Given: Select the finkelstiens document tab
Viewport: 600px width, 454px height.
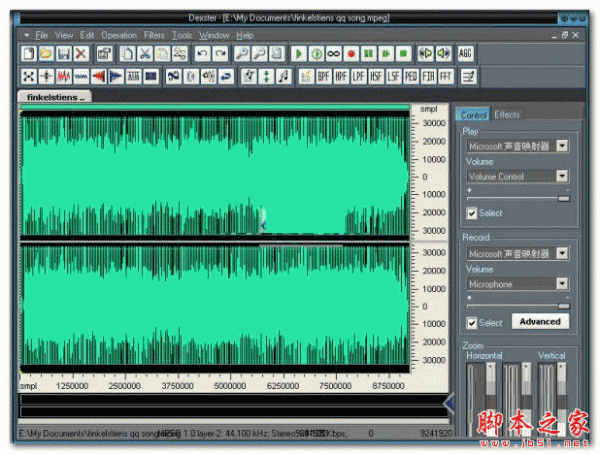Looking at the screenshot, I should tap(53, 97).
